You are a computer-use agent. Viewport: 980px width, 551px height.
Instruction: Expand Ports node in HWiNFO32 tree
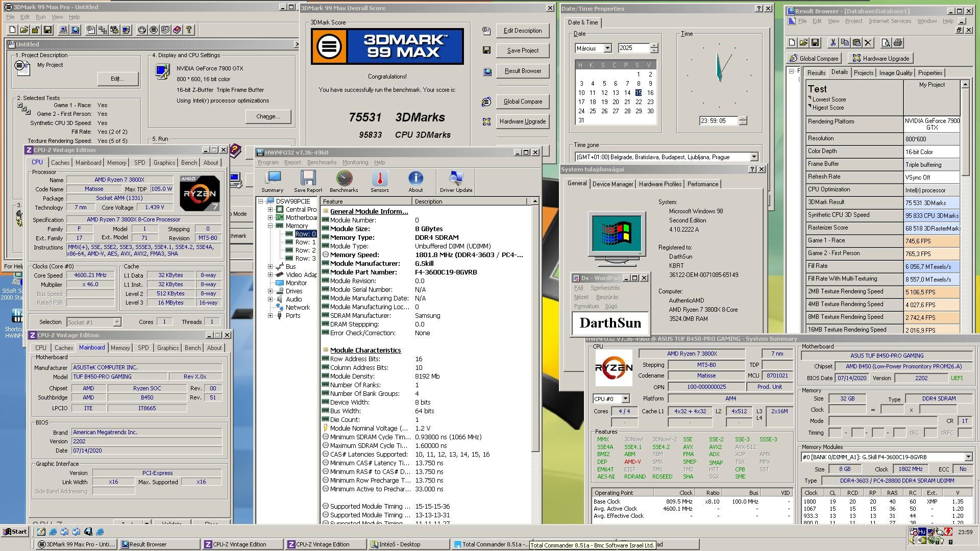271,316
